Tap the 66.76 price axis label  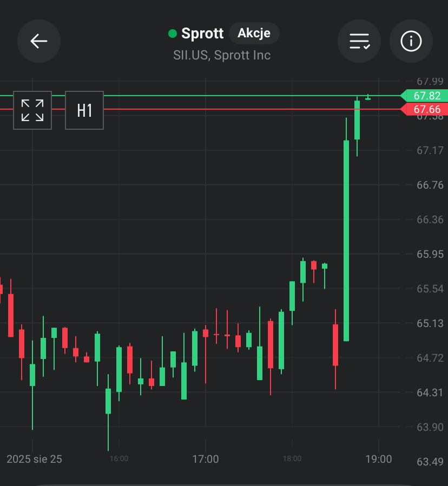coord(430,185)
